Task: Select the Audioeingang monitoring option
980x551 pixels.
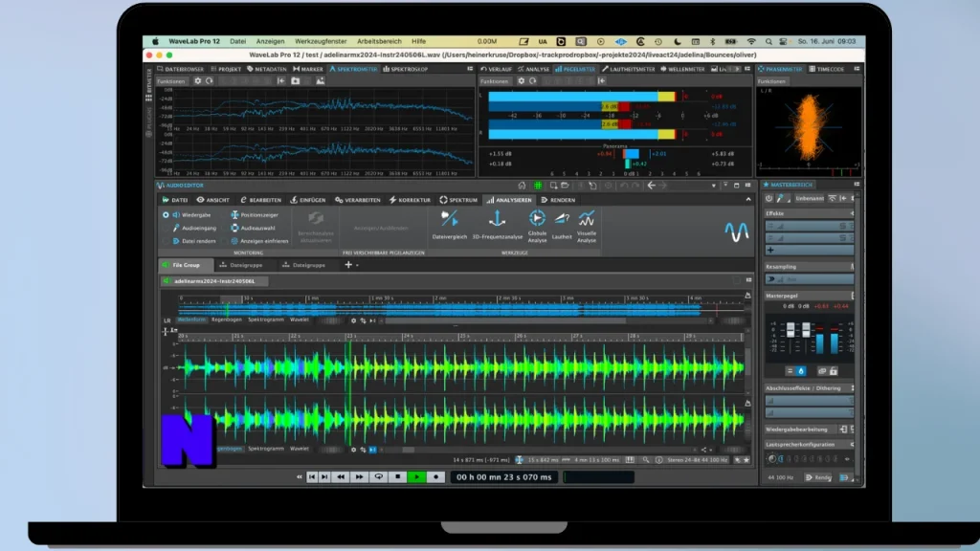Action: (166, 228)
